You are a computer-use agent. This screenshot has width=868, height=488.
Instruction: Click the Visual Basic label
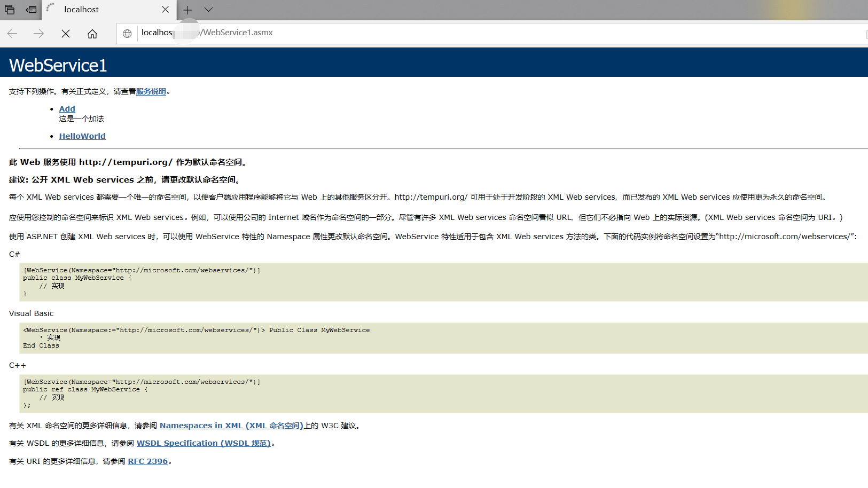pyautogui.click(x=32, y=313)
